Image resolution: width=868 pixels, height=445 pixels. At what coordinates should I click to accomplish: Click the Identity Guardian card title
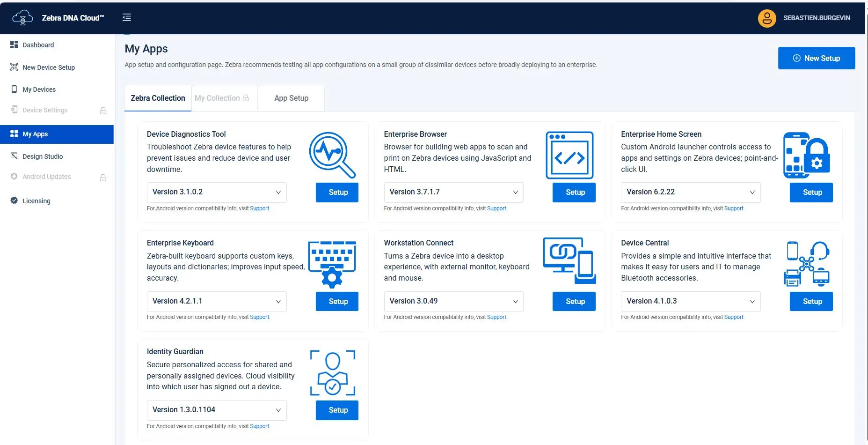(x=175, y=351)
